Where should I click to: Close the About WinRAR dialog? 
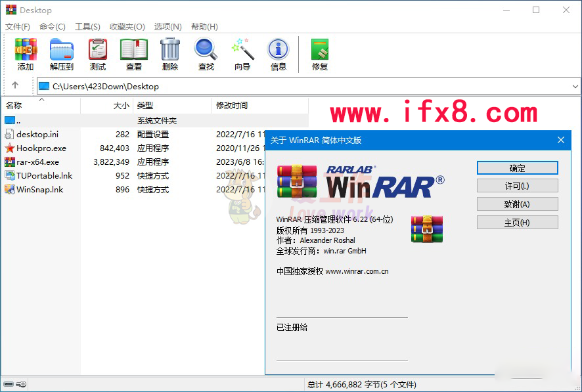[561, 140]
